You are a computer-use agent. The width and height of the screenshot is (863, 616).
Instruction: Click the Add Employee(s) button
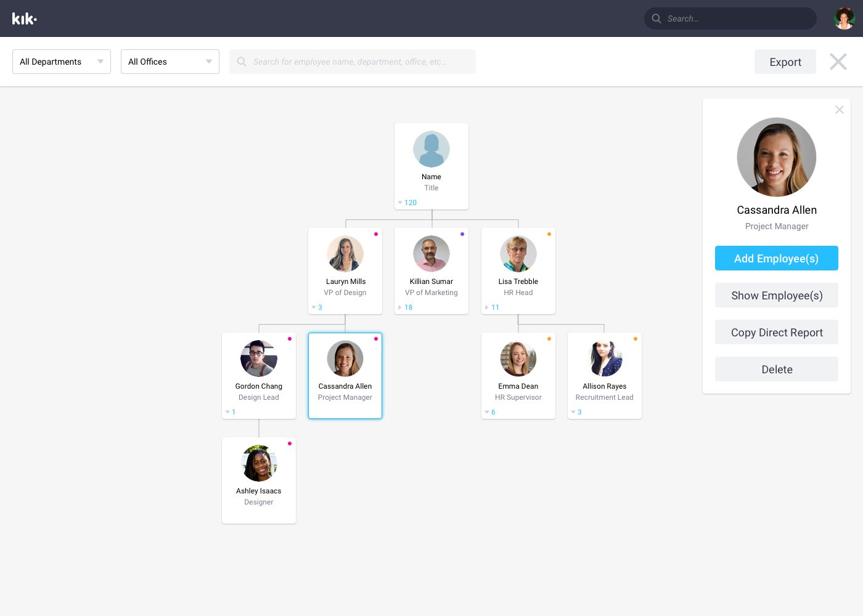tap(776, 258)
